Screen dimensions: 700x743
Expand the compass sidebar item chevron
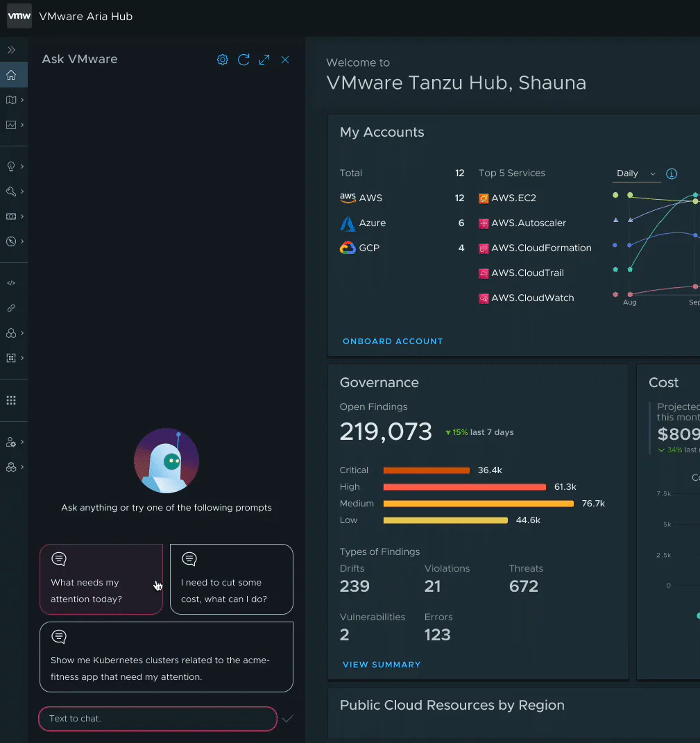pos(22,241)
